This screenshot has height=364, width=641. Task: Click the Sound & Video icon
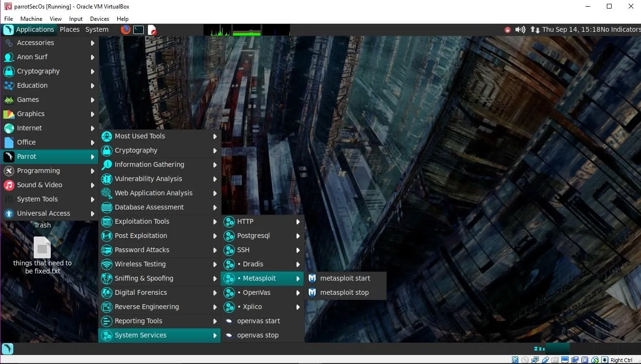pyautogui.click(x=9, y=185)
